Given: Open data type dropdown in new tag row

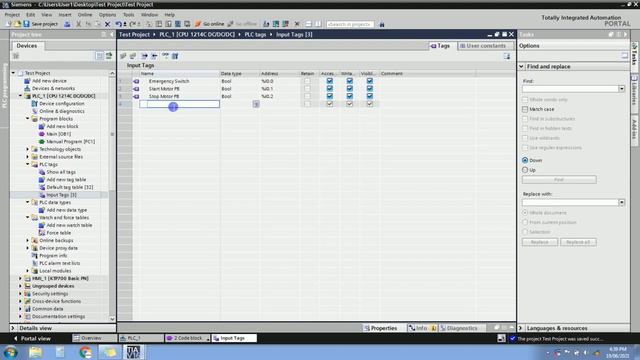Looking at the screenshot, I should click(256, 104).
